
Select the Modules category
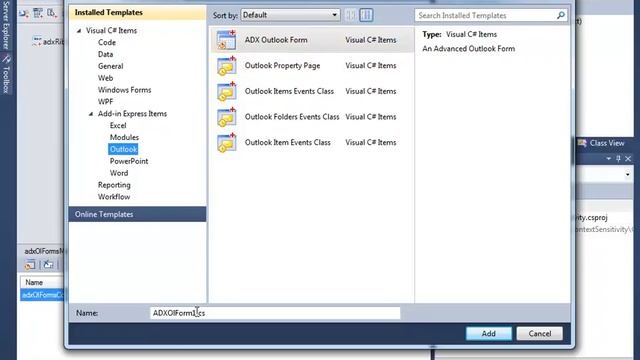(124, 138)
